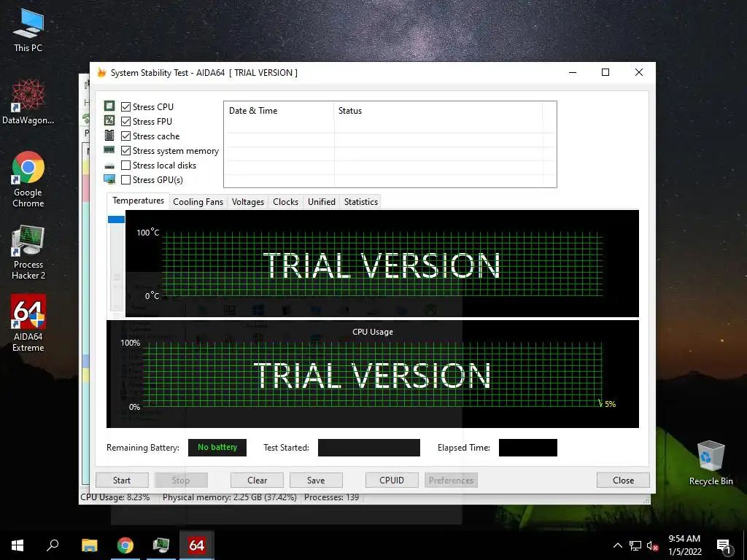This screenshot has height=560, width=747.
Task: Click the taskbar clock showing 9:54 AM
Action: coord(684,545)
